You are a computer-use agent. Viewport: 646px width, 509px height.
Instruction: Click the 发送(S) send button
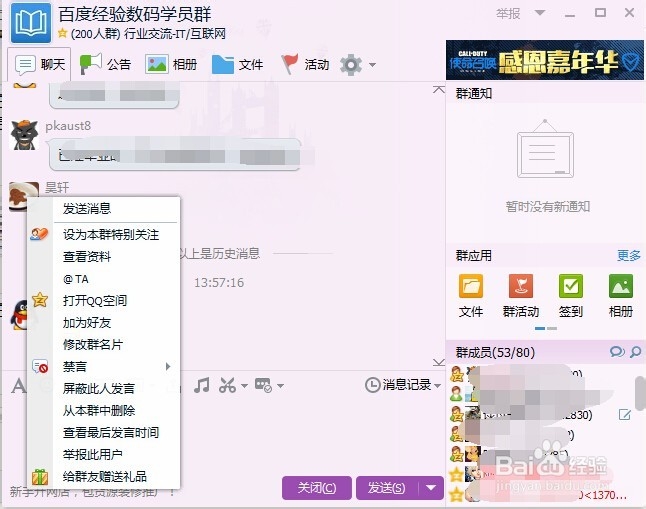coord(387,488)
